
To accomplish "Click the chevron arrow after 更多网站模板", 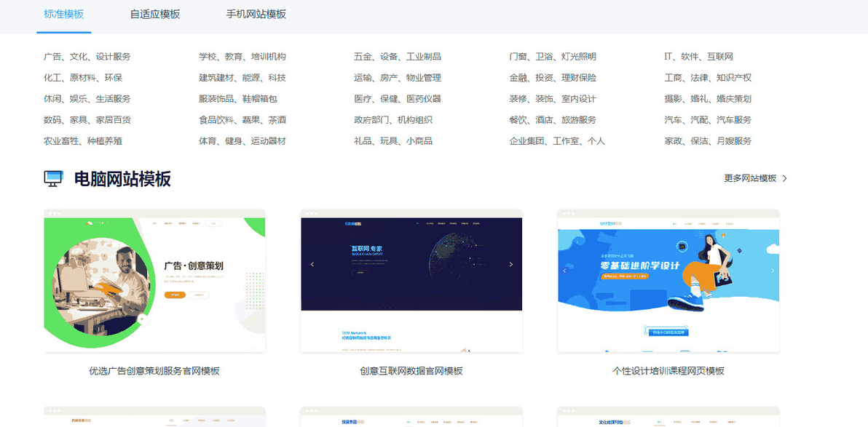I will (784, 178).
